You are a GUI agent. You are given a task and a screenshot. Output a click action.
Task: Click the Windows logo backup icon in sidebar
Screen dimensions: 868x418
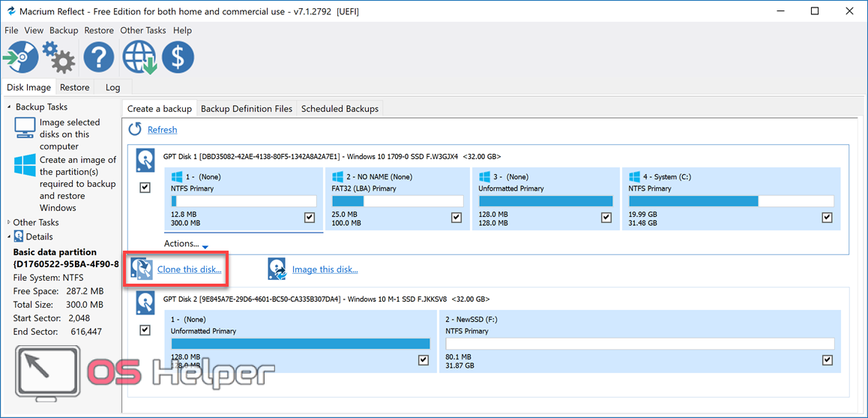(x=25, y=165)
